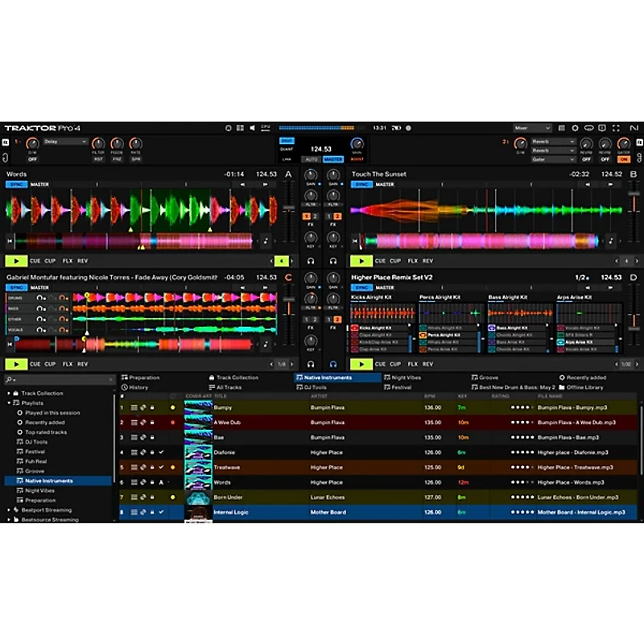
Task: Adjust the GAIN knob on deck A
Action: [310, 174]
